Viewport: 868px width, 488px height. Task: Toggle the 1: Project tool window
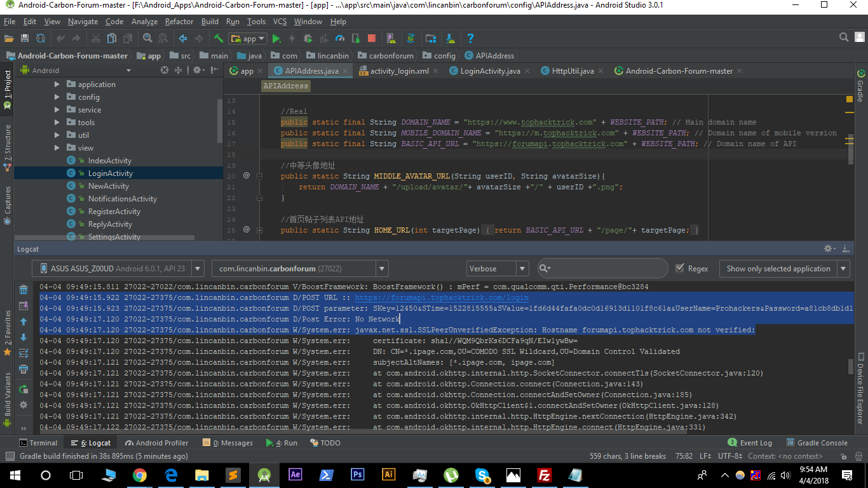tap(7, 90)
